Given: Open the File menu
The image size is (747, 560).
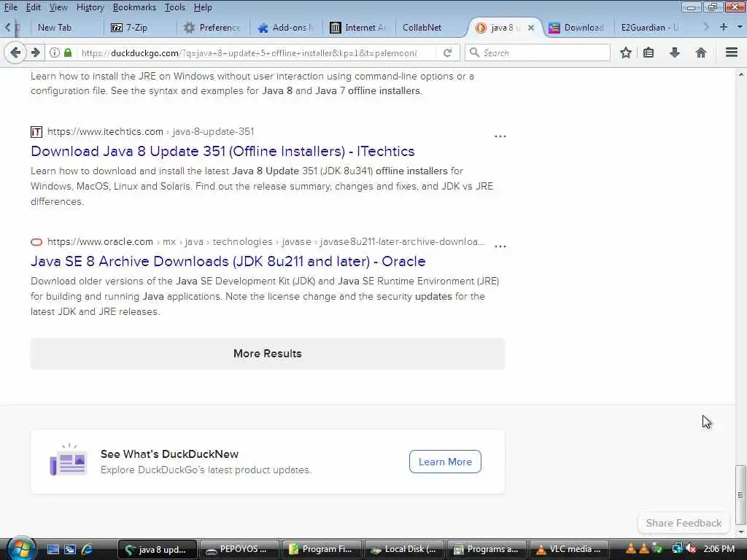Looking at the screenshot, I should coord(10,7).
